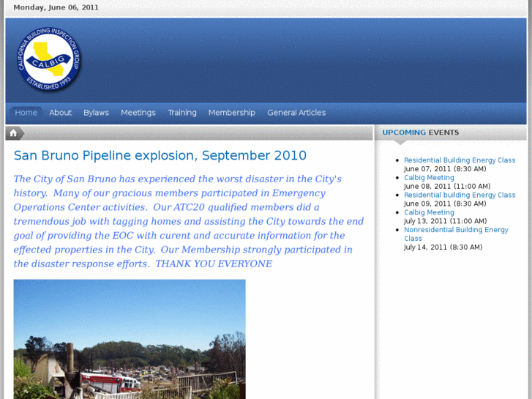Open the July 13 Calbig Meeting event
The width and height of the screenshot is (532, 399).
[429, 213]
